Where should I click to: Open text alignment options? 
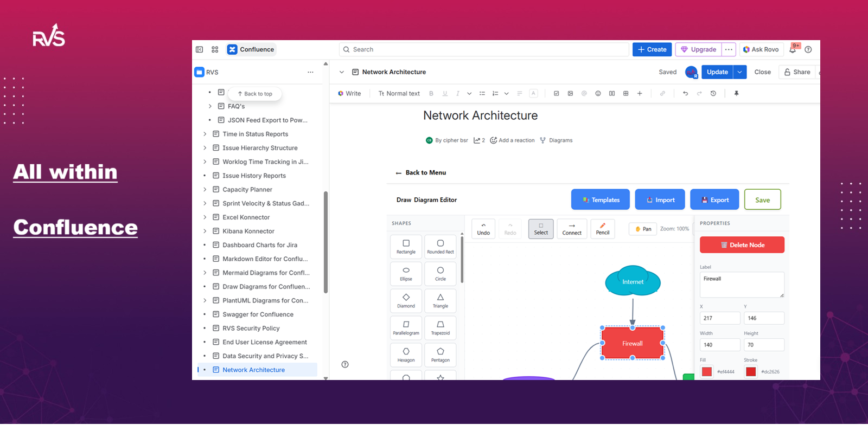pyautogui.click(x=520, y=93)
